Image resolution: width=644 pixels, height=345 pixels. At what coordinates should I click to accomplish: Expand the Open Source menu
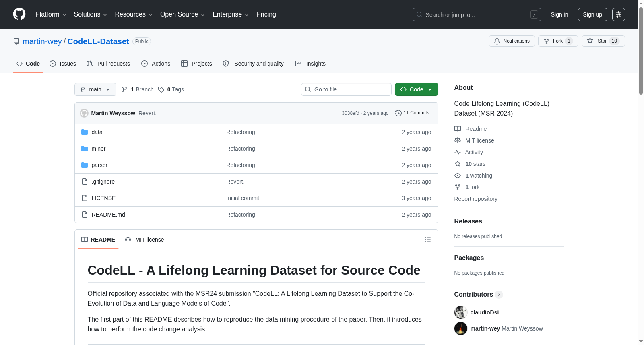tap(182, 14)
